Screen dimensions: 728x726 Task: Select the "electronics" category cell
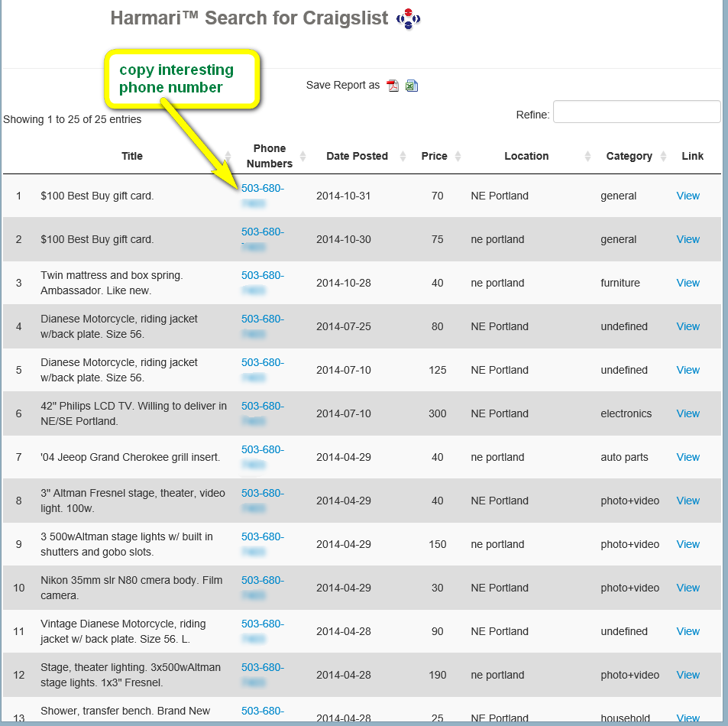(626, 414)
